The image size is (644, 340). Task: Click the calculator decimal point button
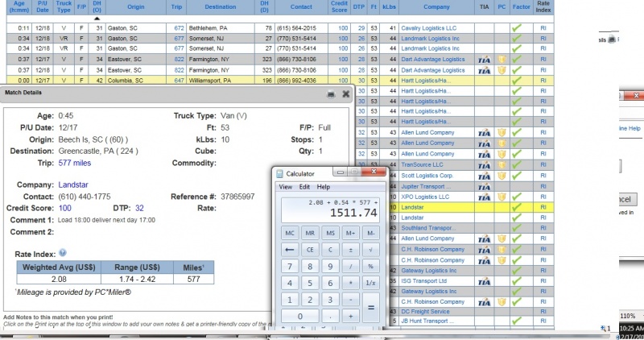click(x=330, y=316)
